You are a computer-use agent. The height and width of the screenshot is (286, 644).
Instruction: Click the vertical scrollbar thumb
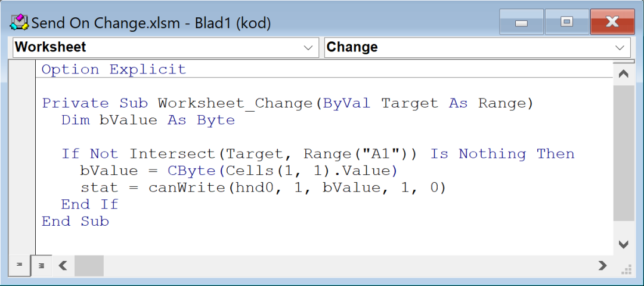click(624, 152)
